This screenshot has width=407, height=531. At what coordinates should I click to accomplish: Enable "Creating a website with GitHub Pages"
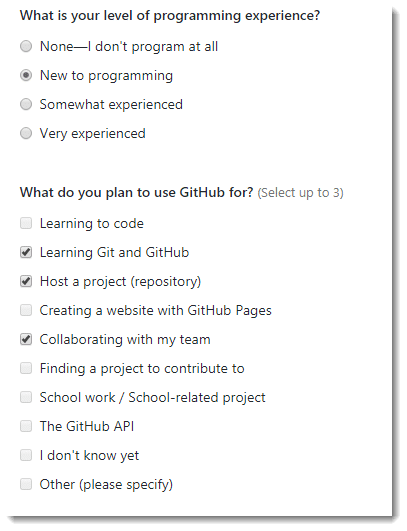pos(26,310)
